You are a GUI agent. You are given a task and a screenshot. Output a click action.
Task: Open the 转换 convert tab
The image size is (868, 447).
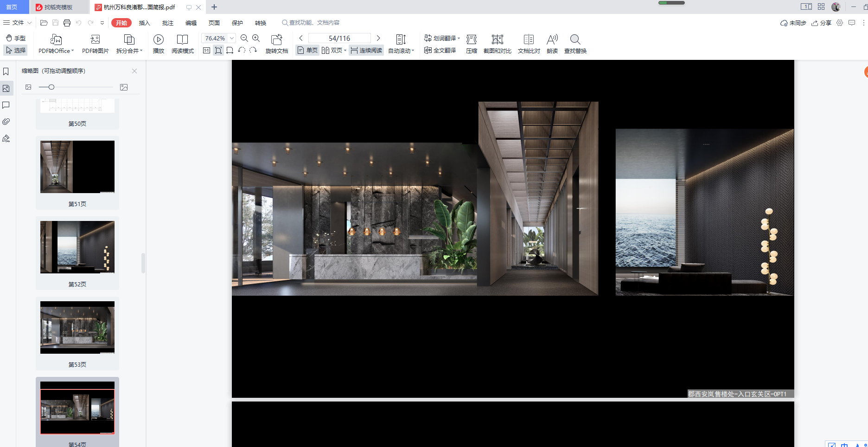pos(261,23)
